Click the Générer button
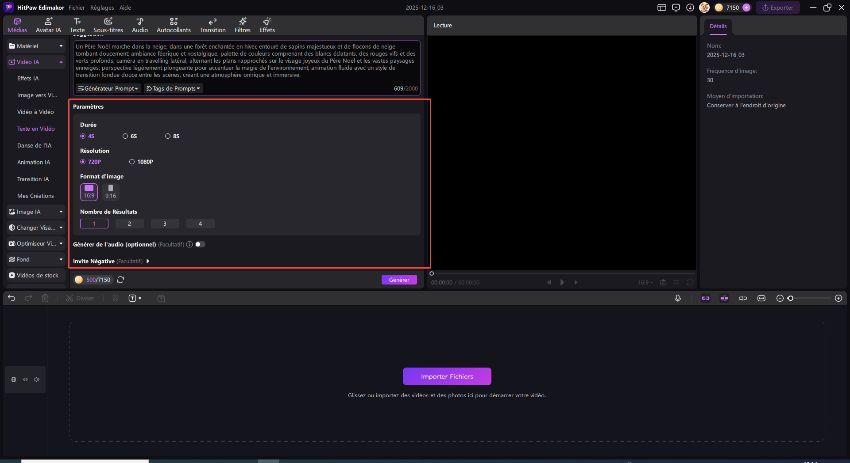Image resolution: width=850 pixels, height=463 pixels. [399, 280]
